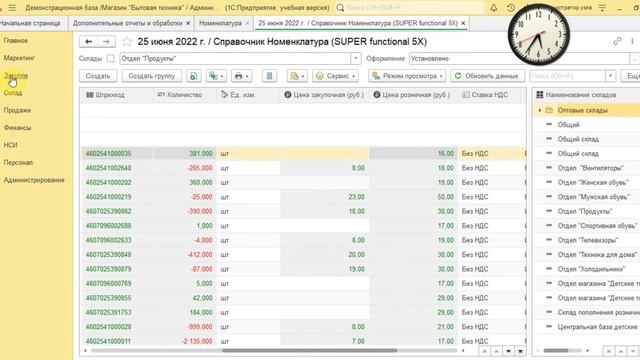This screenshot has height=360, width=640.
Task: Click the green create-based-on icon
Action: click(x=213, y=76)
